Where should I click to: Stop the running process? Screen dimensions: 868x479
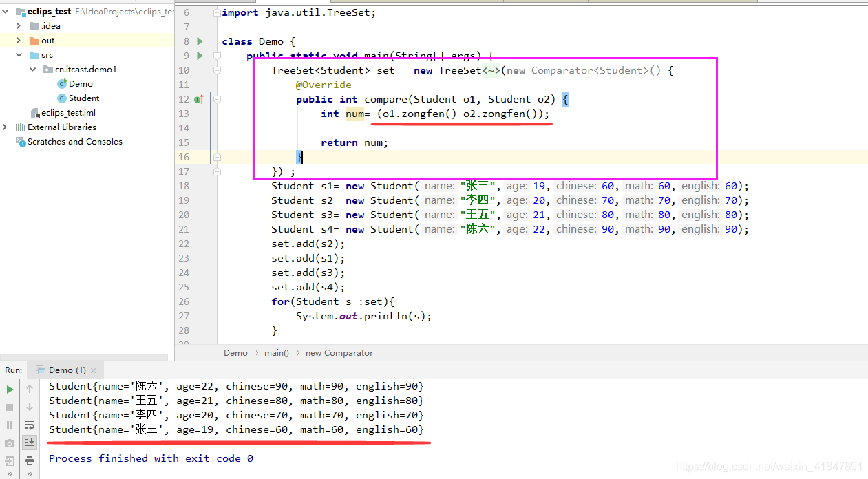9,407
